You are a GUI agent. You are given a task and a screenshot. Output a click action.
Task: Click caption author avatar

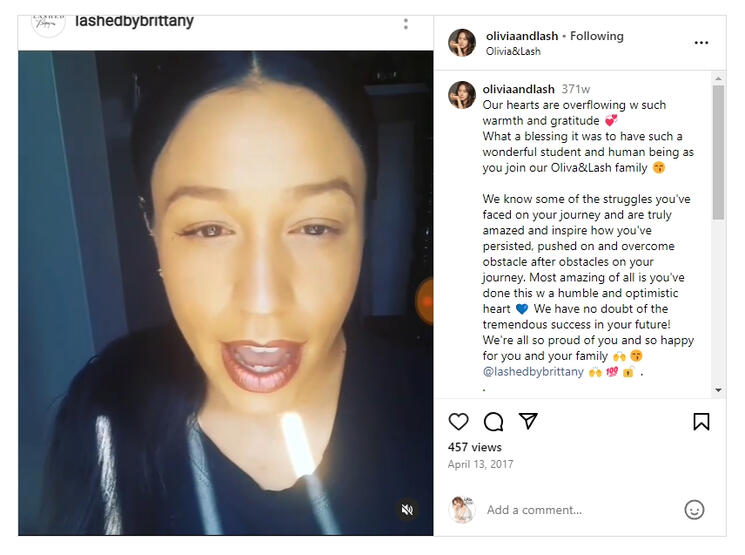pyautogui.click(x=462, y=95)
